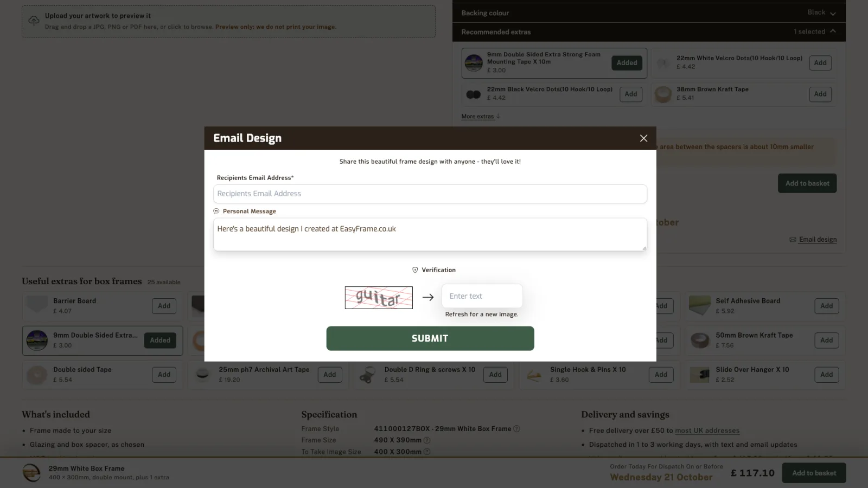
Task: Add Single Hook & Pins X 10
Action: (661, 375)
